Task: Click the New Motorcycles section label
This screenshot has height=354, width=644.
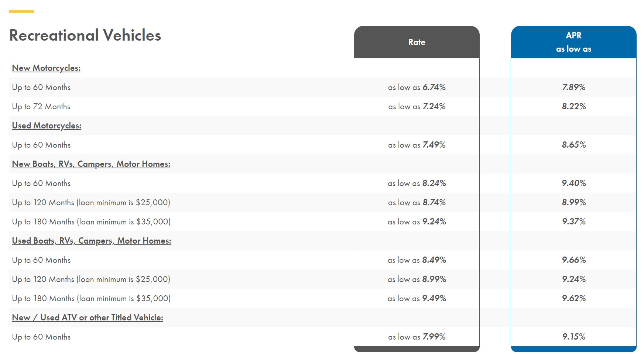Action: point(46,68)
